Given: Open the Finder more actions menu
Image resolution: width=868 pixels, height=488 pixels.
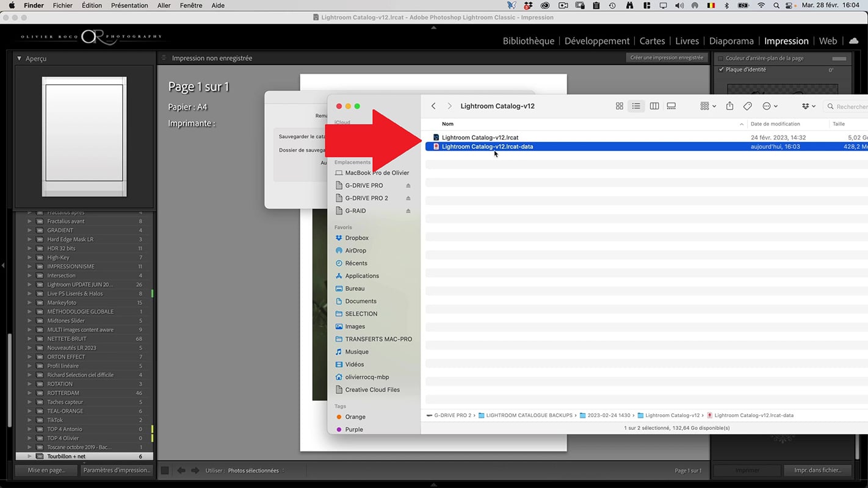Looking at the screenshot, I should coord(770,106).
